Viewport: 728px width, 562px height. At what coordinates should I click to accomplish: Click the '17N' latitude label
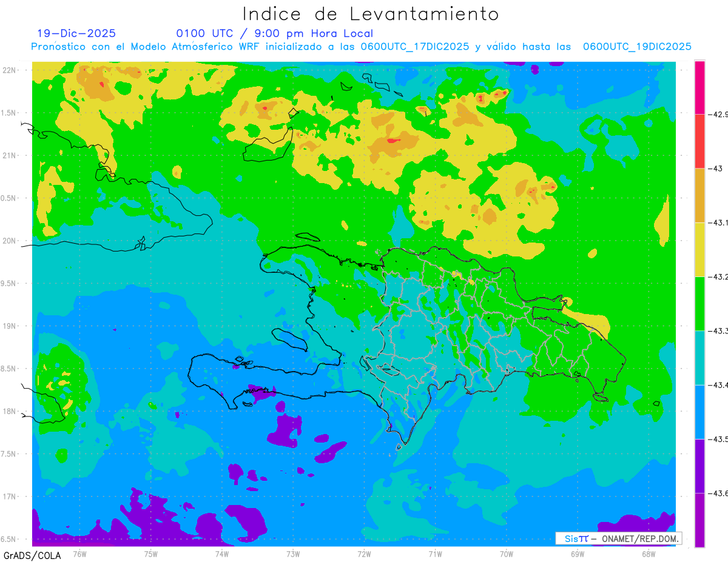pyautogui.click(x=10, y=497)
